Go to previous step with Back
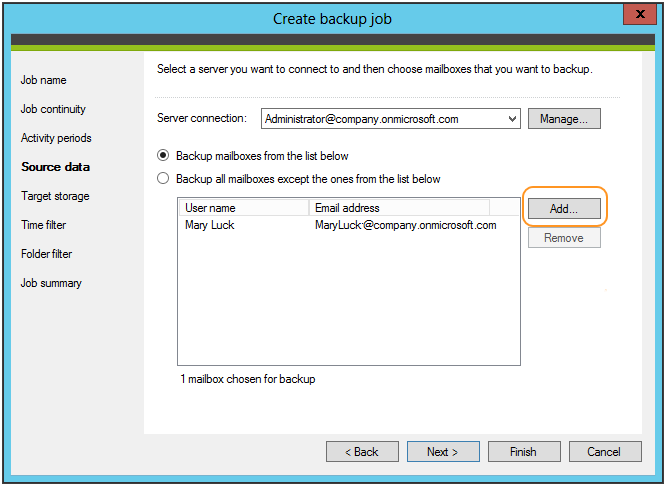This screenshot has width=666, height=485. (x=362, y=451)
